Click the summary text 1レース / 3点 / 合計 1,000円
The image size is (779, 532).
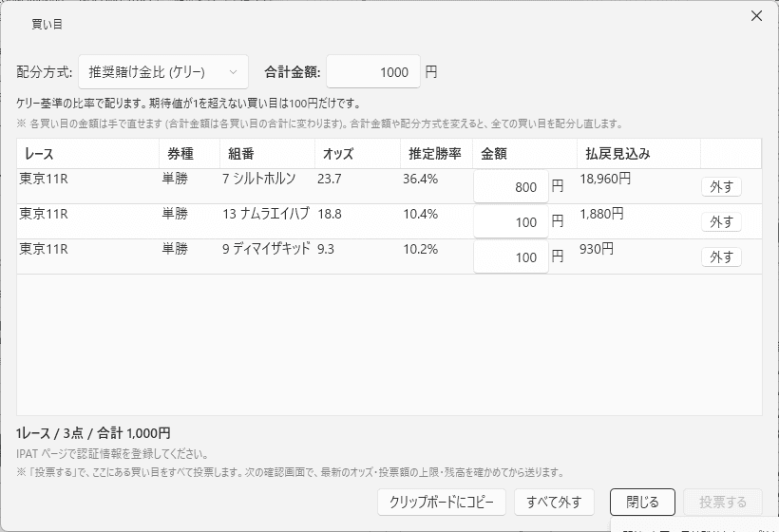[93, 433]
